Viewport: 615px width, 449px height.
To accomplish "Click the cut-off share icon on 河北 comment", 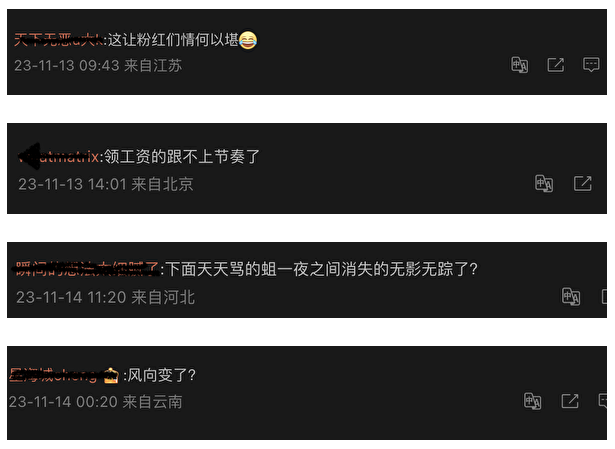I will 604,296.
